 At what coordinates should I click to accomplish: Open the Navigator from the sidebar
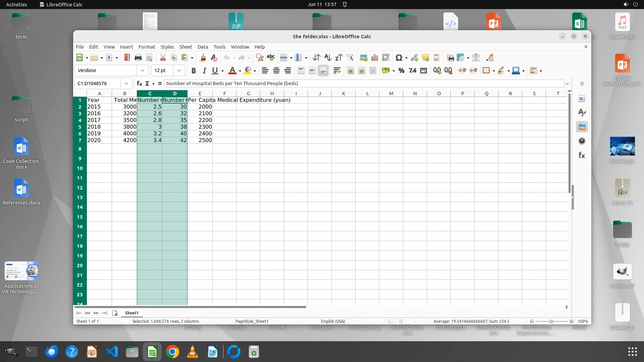click(582, 141)
